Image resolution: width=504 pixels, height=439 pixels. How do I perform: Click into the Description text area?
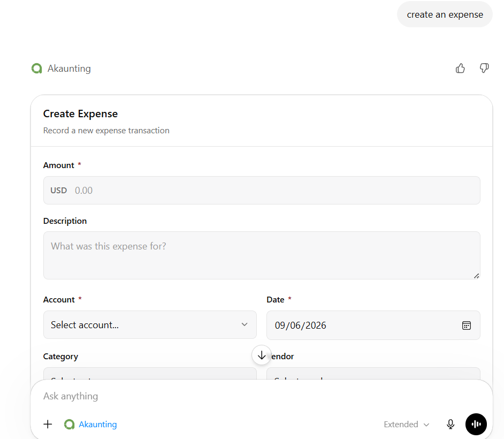[262, 255]
